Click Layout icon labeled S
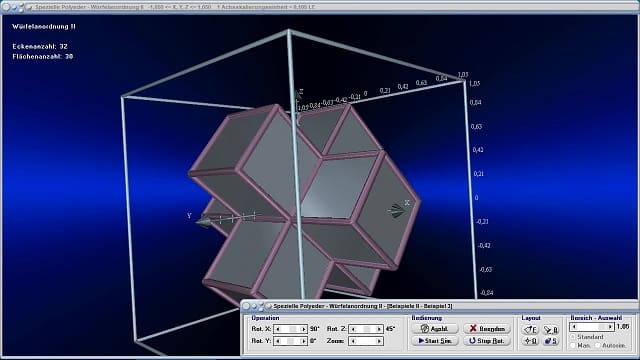640x360 pixels. click(551, 341)
